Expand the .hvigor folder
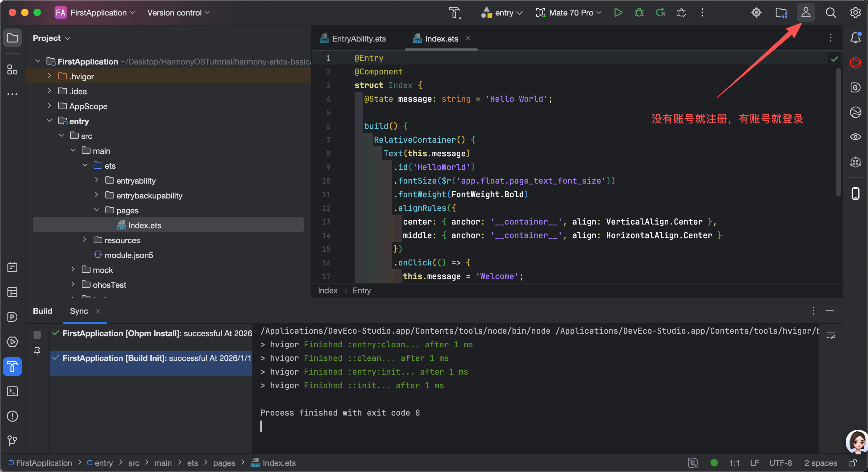Screen dimensions: 868x472 tap(50, 76)
